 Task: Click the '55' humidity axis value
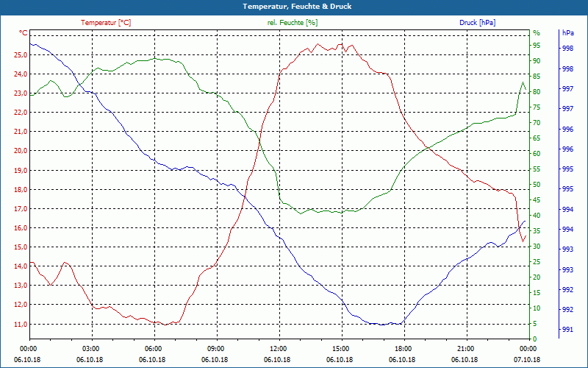tap(537, 169)
